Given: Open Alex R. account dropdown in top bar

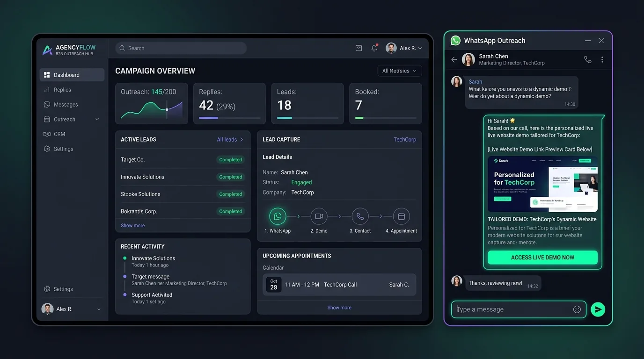Looking at the screenshot, I should pyautogui.click(x=404, y=48).
